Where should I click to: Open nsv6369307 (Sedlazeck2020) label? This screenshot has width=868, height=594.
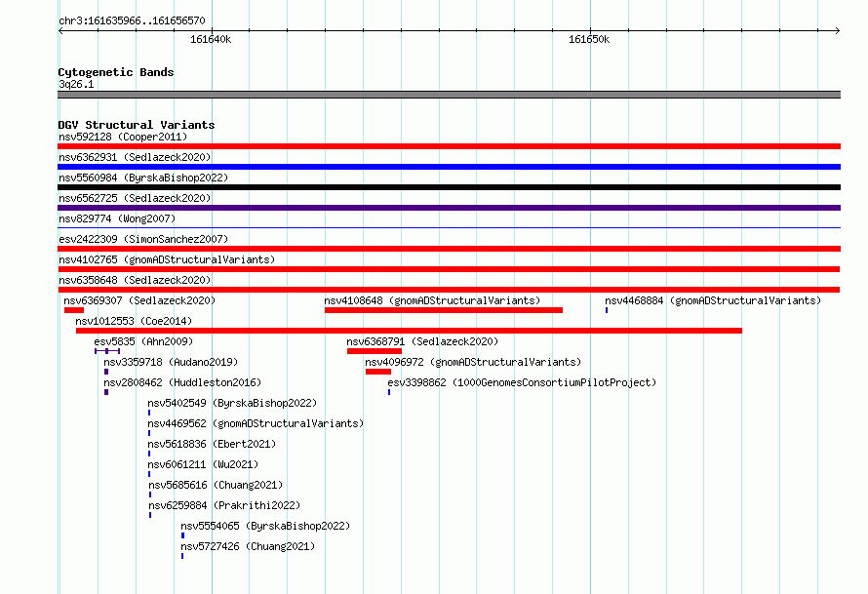coord(139,300)
